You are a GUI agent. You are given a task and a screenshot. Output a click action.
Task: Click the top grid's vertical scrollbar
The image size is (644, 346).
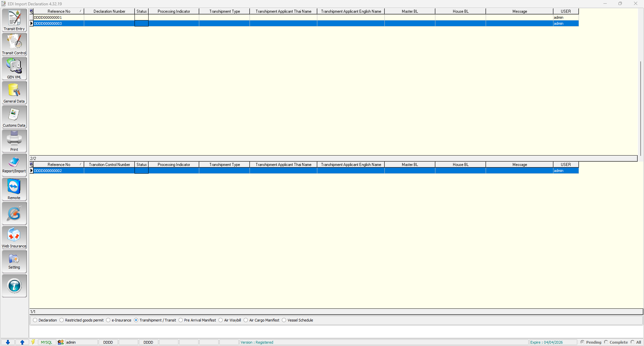tap(640, 107)
